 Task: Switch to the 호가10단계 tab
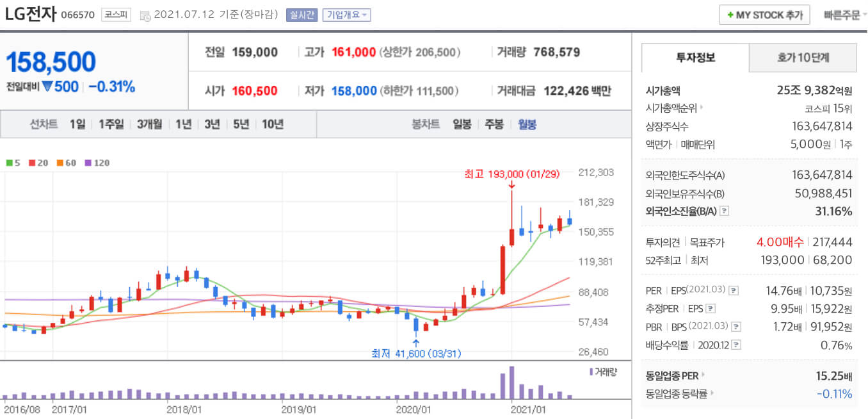click(803, 58)
